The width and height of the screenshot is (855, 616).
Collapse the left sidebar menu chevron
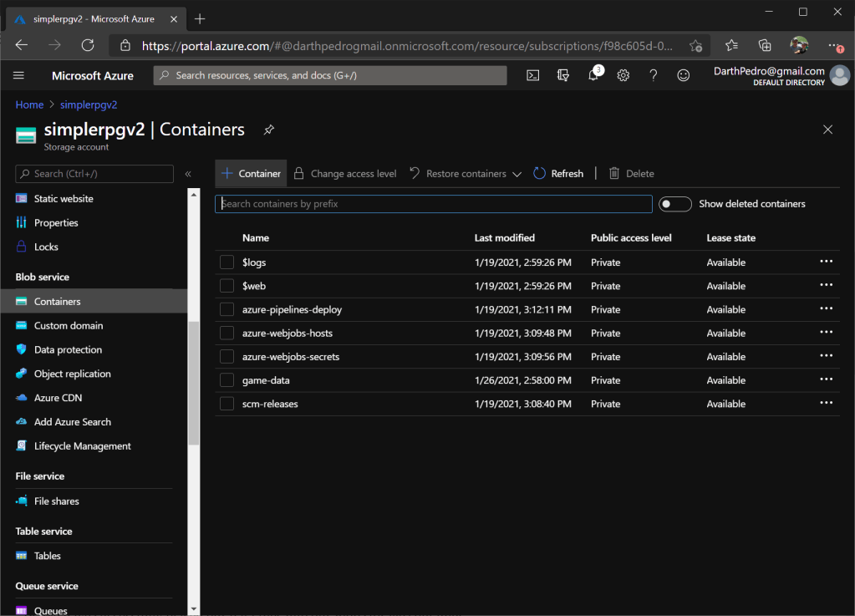(188, 174)
